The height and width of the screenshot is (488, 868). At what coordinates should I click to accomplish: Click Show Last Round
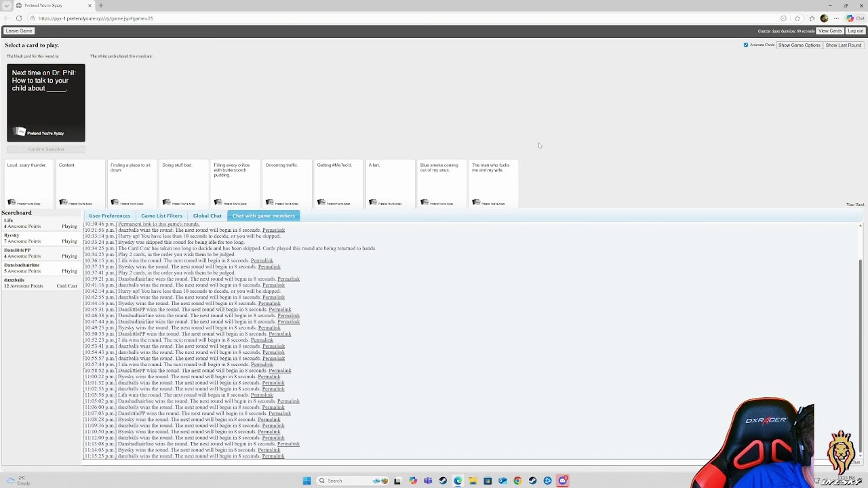[x=844, y=45]
